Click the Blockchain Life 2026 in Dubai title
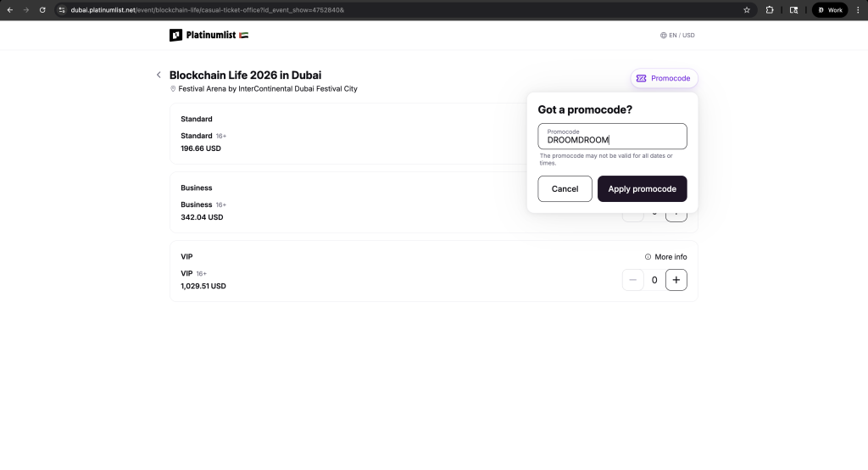 tap(245, 75)
